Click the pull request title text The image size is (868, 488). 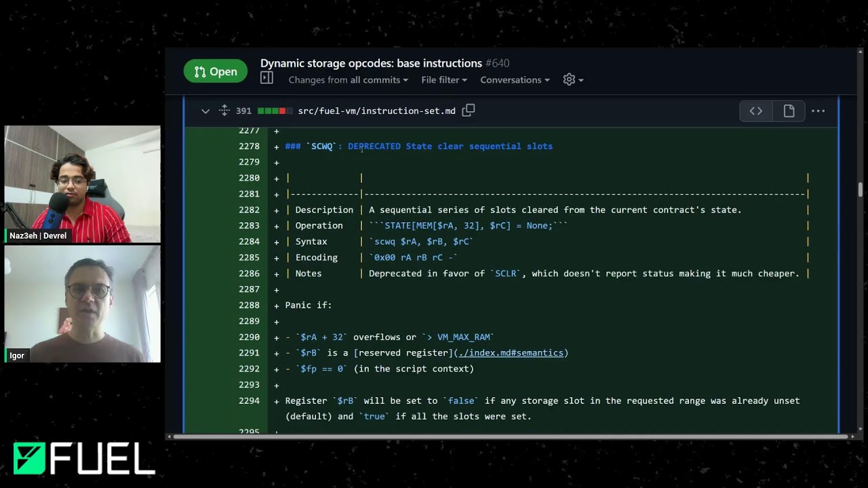[371, 63]
